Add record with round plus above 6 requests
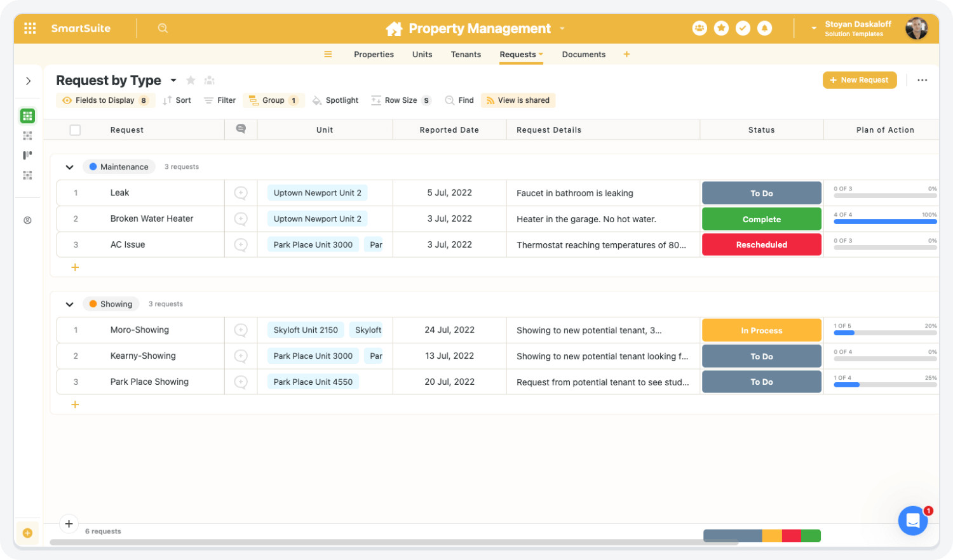This screenshot has width=953, height=560. (x=69, y=524)
